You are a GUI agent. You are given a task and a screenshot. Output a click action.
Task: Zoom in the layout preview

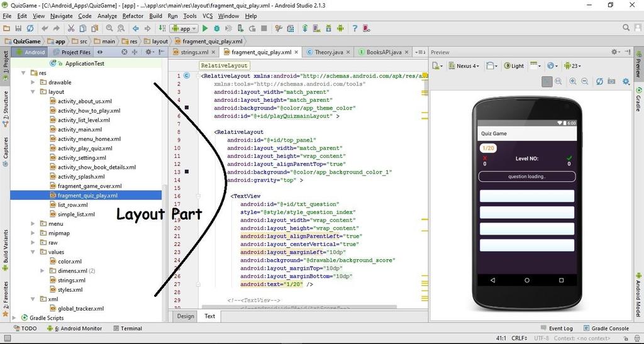572,82
